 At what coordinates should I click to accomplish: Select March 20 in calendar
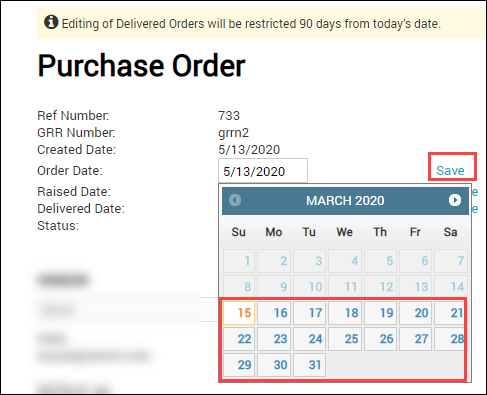(416, 313)
